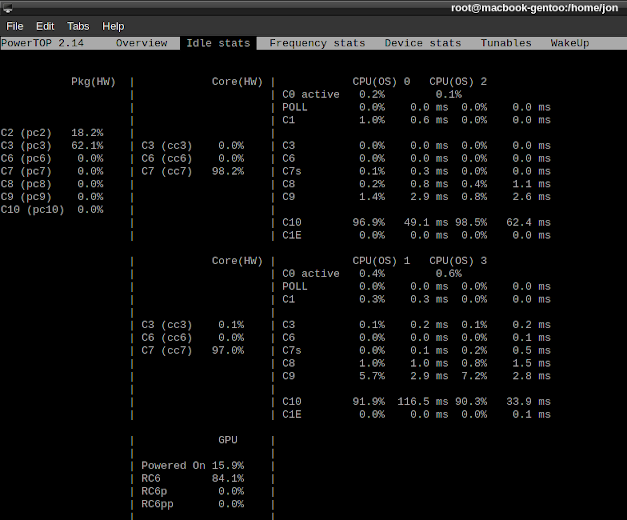Click the 116.5 ms value for CPU 1
This screenshot has width=627, height=520.
(x=423, y=402)
